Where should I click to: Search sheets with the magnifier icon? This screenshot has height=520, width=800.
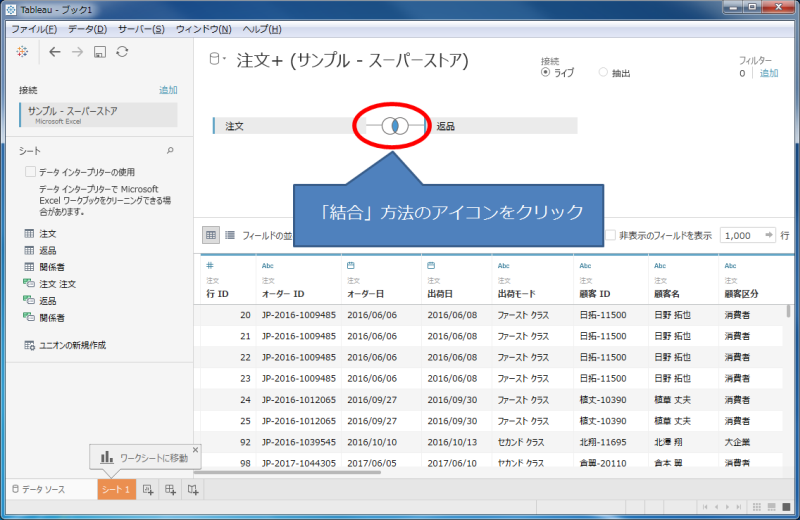[x=170, y=151]
